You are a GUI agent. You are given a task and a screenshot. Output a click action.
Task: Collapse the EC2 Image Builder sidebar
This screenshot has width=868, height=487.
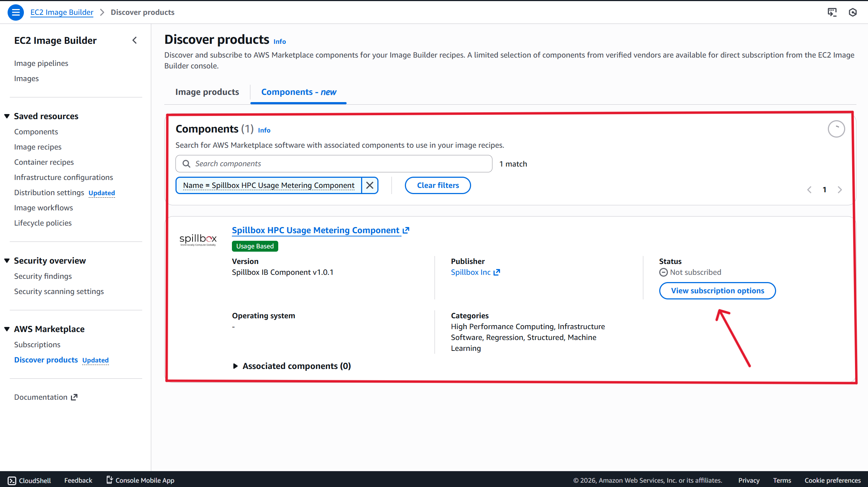coord(135,41)
